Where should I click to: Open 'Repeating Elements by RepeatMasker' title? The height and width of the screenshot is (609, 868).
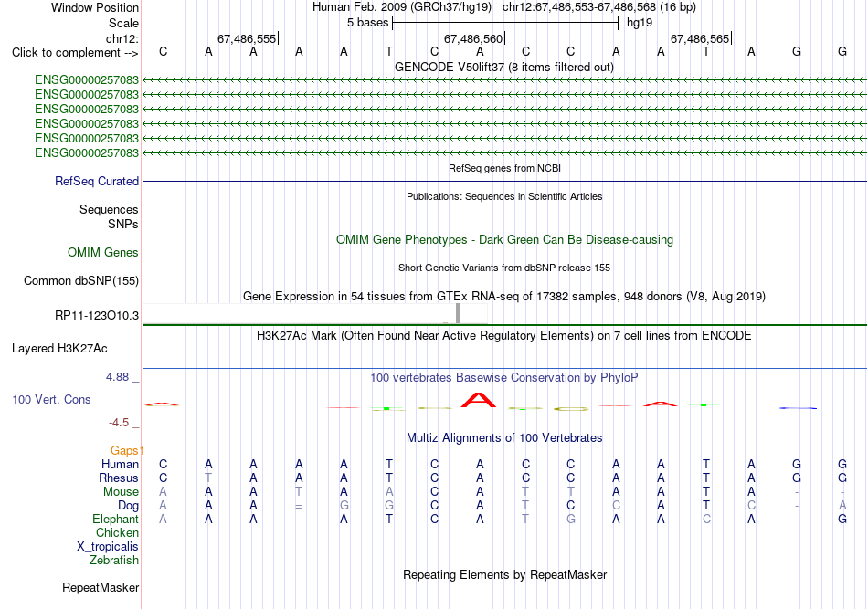(x=504, y=575)
